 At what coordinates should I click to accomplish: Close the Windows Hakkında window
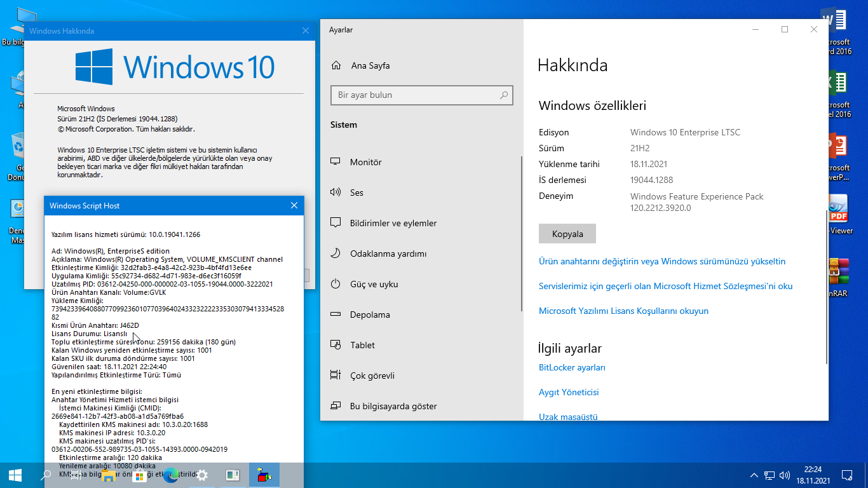tap(306, 30)
